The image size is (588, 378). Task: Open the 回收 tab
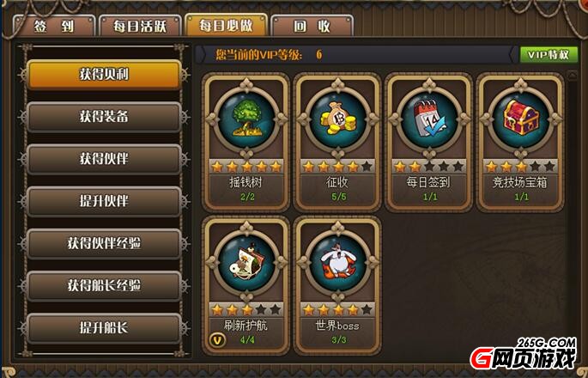[312, 27]
